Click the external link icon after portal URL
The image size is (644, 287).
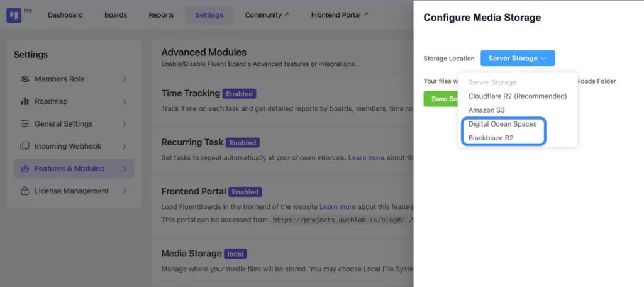pos(411,220)
